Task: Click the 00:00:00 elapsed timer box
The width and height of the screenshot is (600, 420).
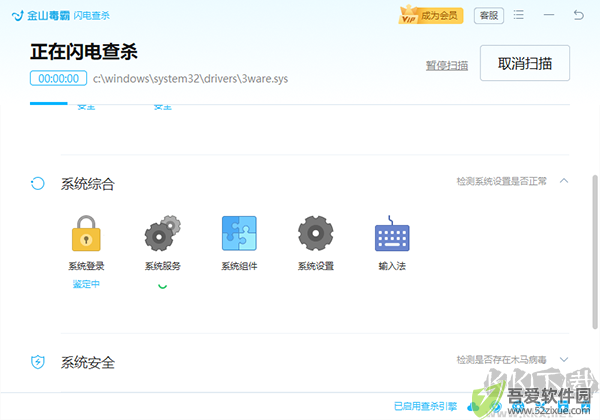Action: pos(59,78)
